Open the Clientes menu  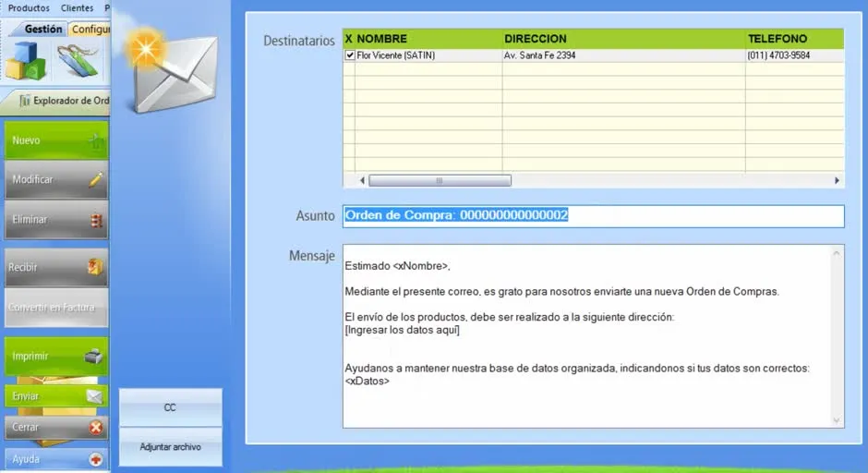77,8
